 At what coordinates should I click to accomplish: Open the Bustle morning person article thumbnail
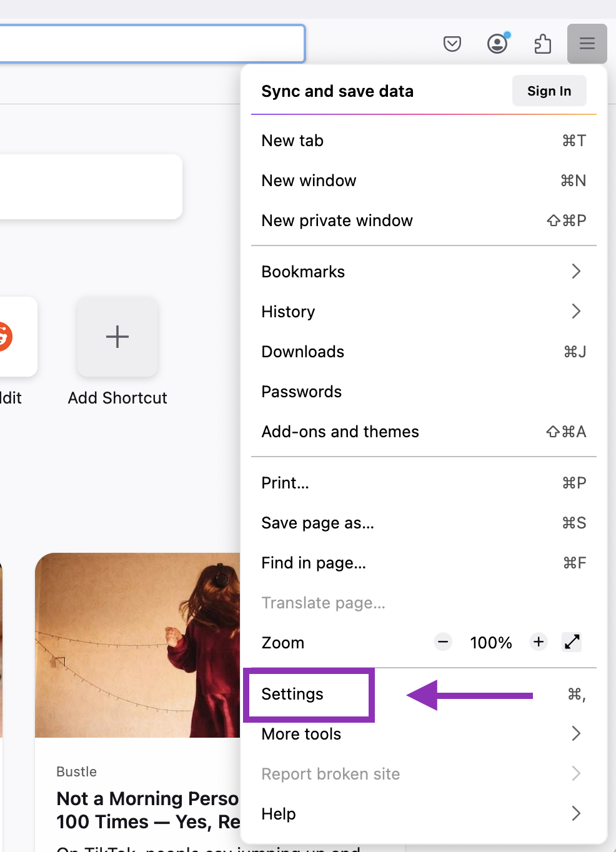coord(137,645)
